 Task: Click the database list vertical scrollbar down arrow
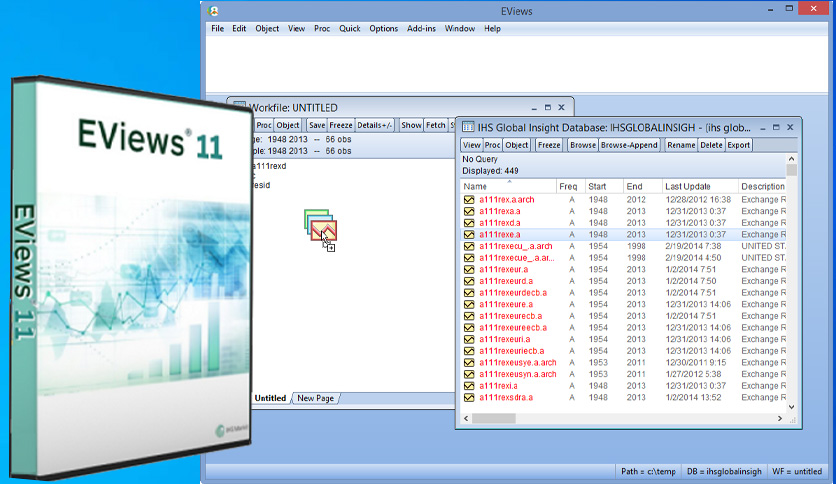tap(792, 407)
